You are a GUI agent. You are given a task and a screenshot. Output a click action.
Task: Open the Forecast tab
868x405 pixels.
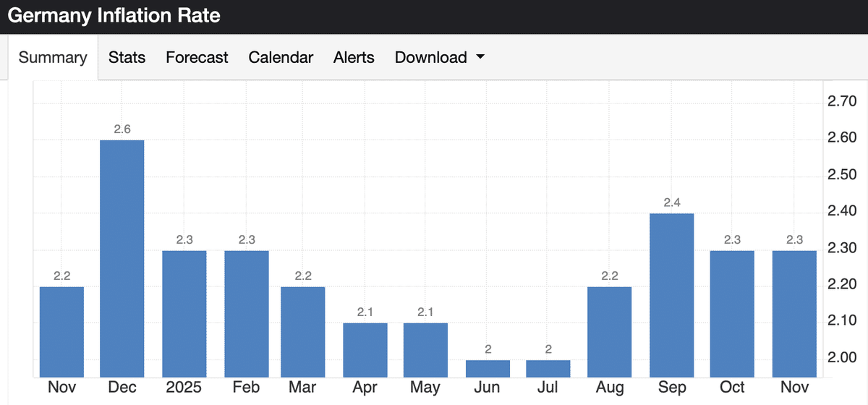(197, 58)
